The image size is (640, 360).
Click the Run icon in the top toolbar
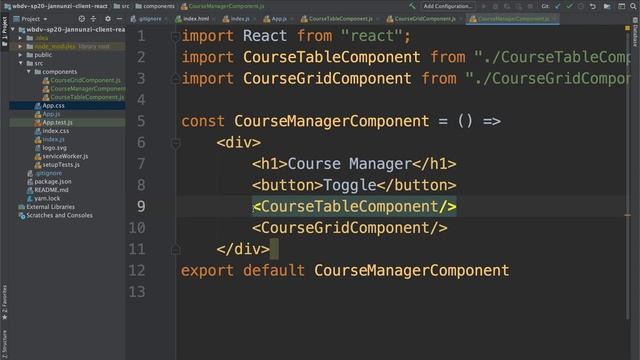point(484,6)
